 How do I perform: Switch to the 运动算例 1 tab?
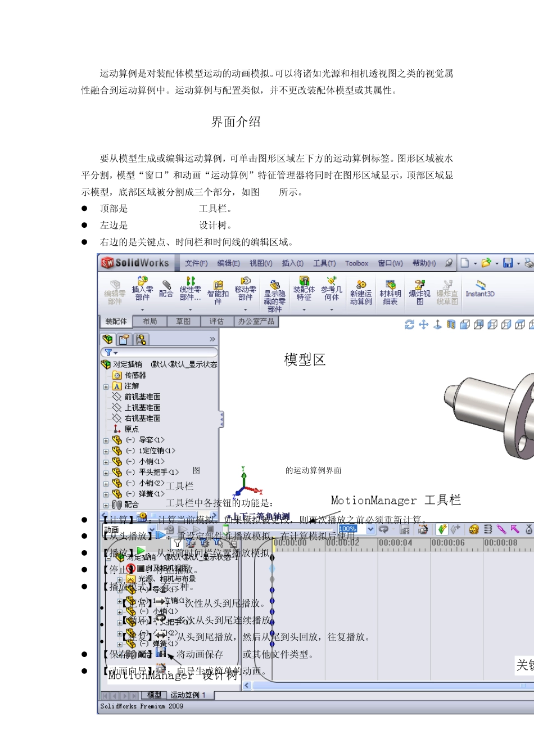[188, 695]
